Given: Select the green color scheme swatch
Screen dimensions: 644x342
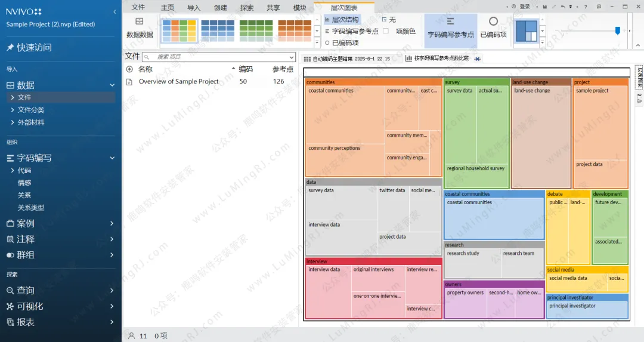Looking at the screenshot, I should [x=255, y=30].
